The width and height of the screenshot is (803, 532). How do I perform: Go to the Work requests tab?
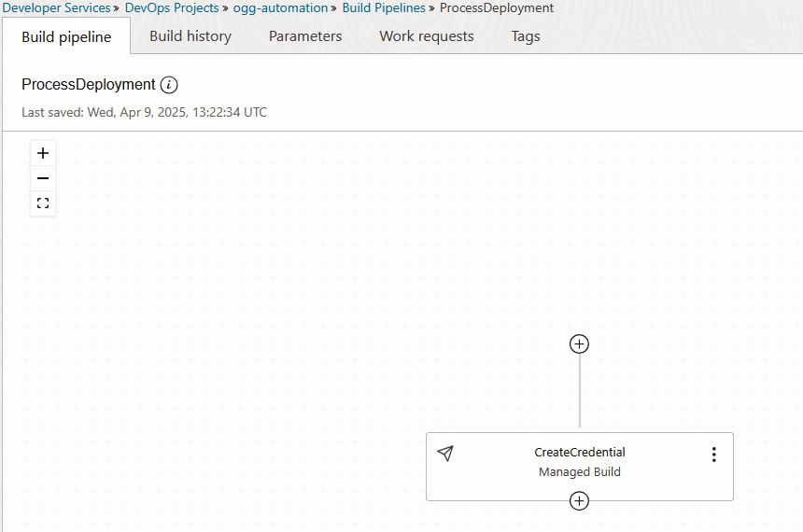[427, 36]
